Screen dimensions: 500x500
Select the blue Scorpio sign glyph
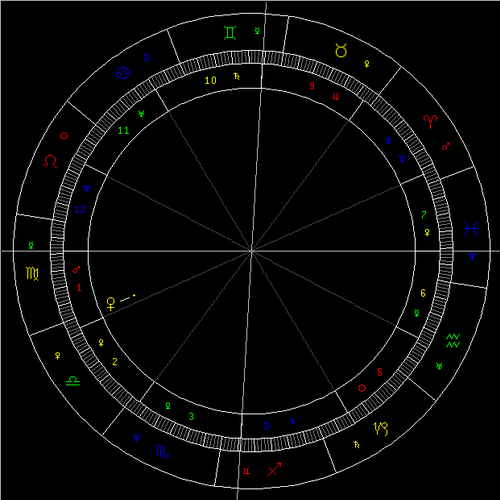click(x=162, y=452)
